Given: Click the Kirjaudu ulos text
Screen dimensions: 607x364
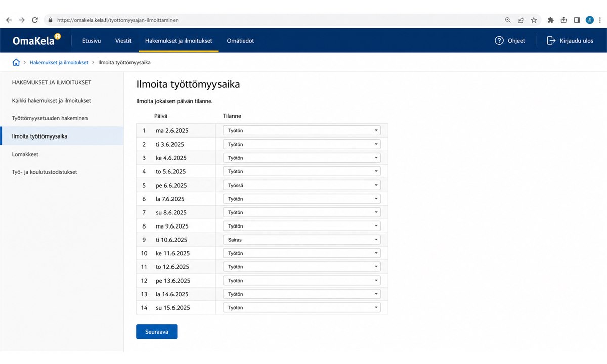Looking at the screenshot, I should pos(577,41).
